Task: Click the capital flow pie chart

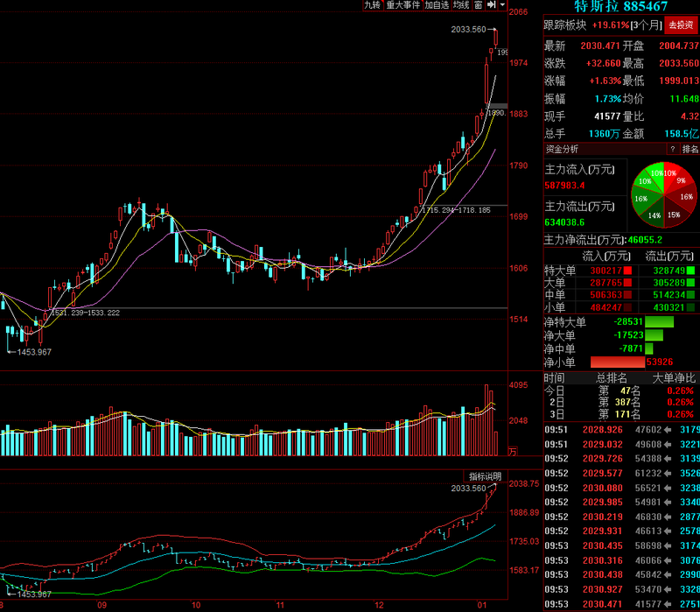Action: 664,194
